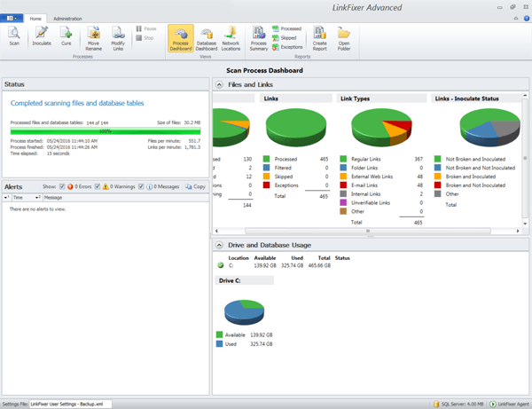The width and height of the screenshot is (532, 409).
Task: Toggle the Errors checkbox in Alerts
Action: tap(61, 187)
